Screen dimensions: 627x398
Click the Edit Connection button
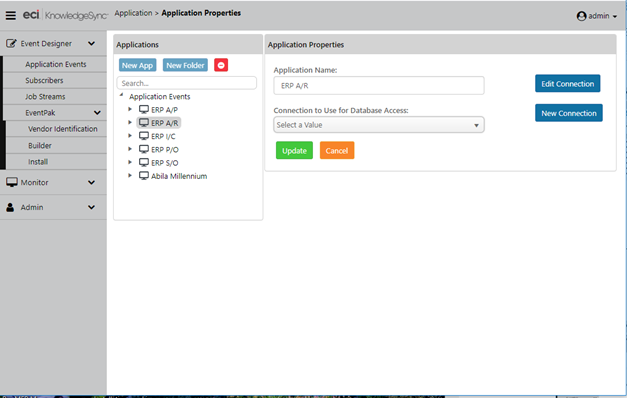(567, 84)
